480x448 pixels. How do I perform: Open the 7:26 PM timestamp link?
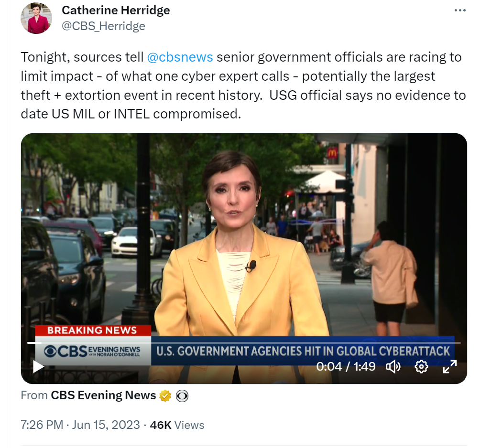pos(42,425)
